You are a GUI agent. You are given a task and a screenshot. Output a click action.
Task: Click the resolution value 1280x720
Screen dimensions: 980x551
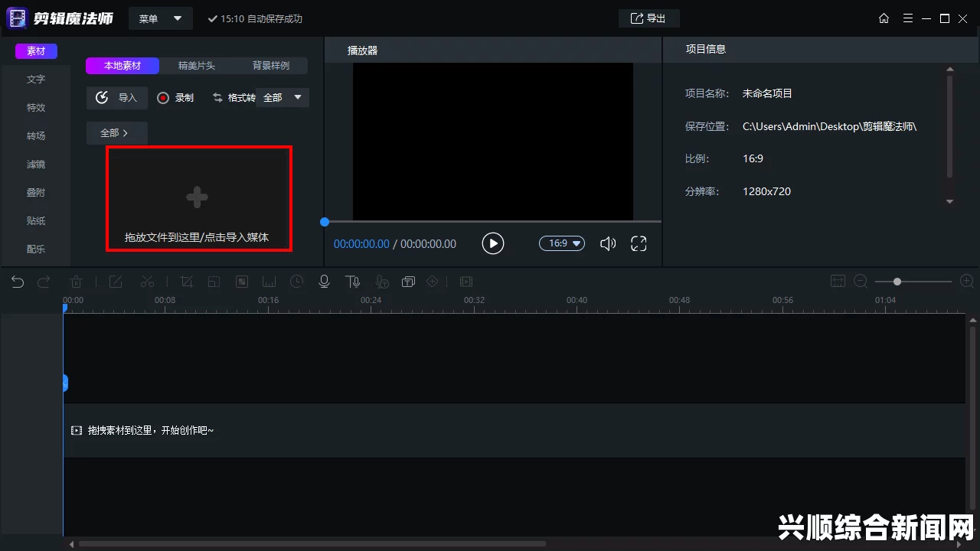click(x=766, y=191)
